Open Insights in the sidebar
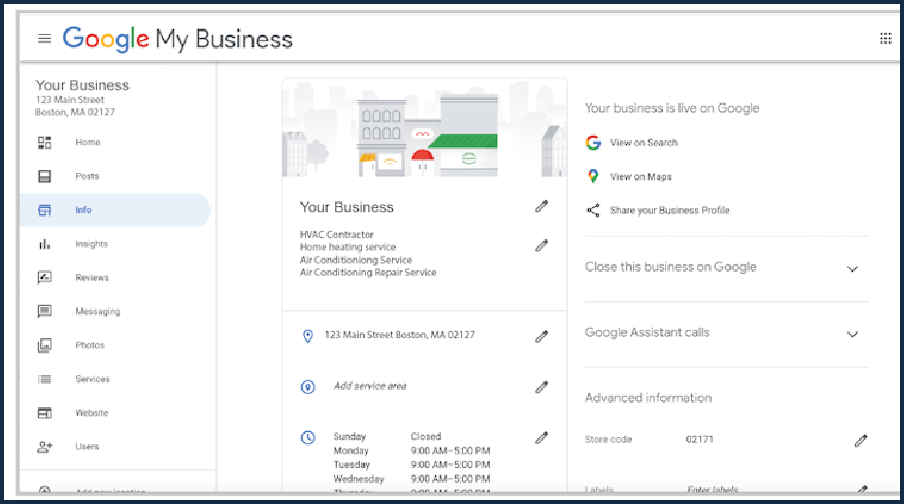 [91, 244]
